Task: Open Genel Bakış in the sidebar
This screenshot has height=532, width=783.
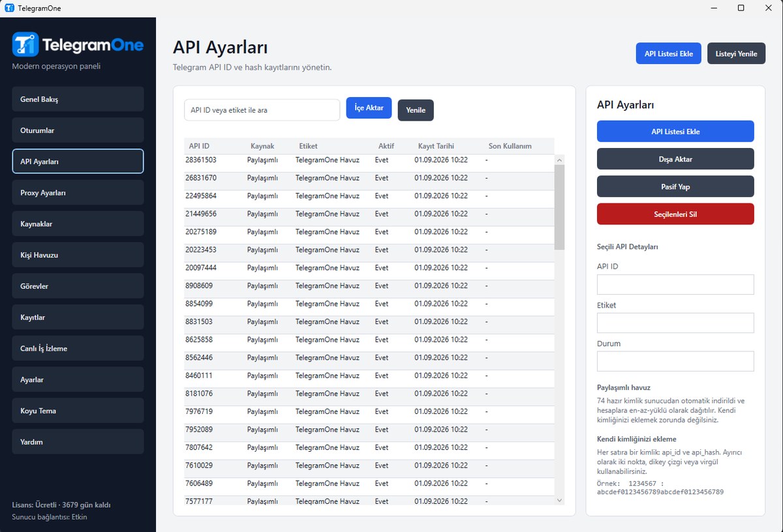Action: (78, 99)
